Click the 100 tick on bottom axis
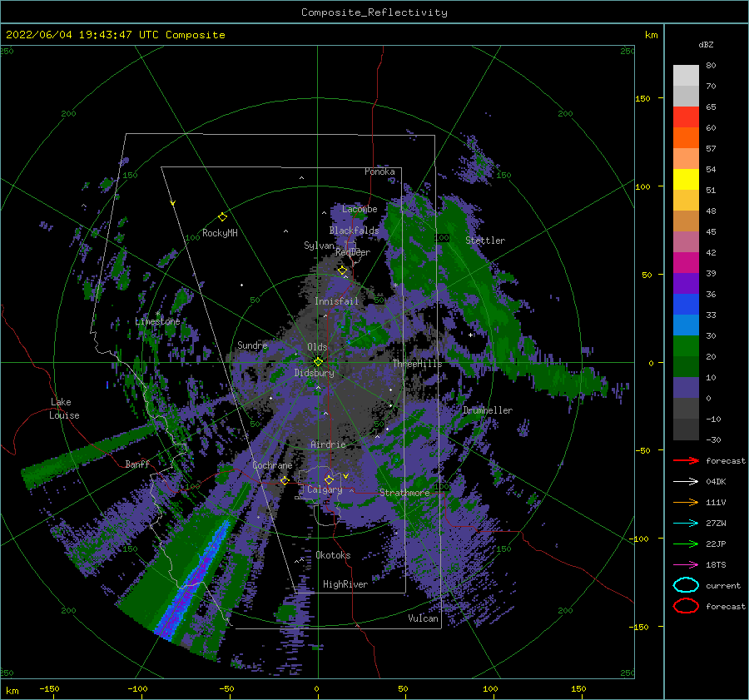 [490, 688]
